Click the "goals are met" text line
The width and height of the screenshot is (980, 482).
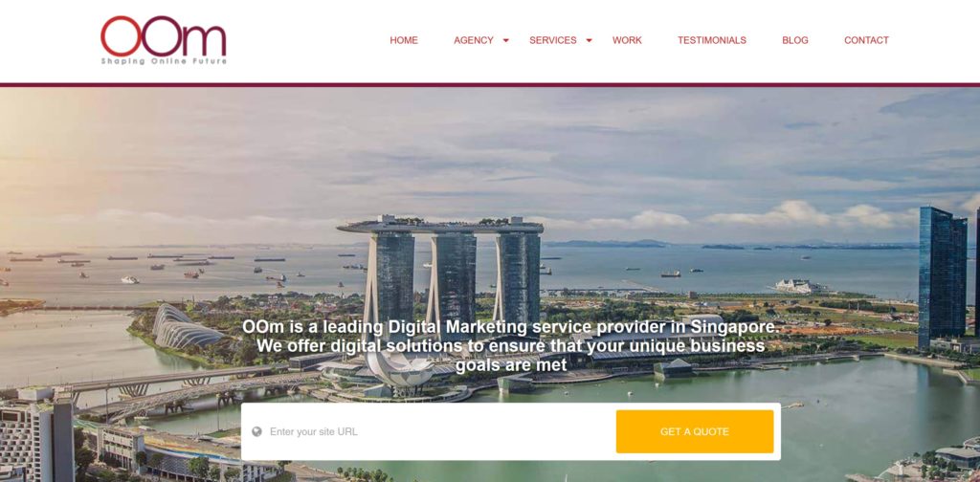(x=511, y=364)
